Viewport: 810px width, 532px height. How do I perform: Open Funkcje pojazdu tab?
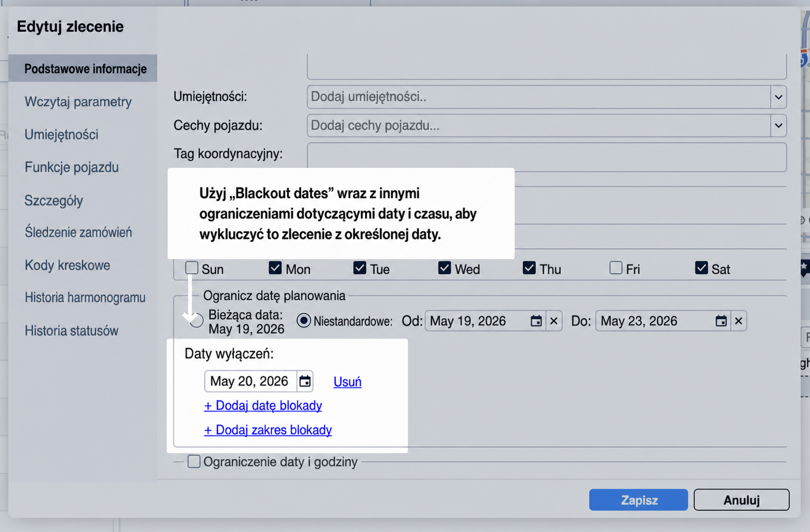72,167
